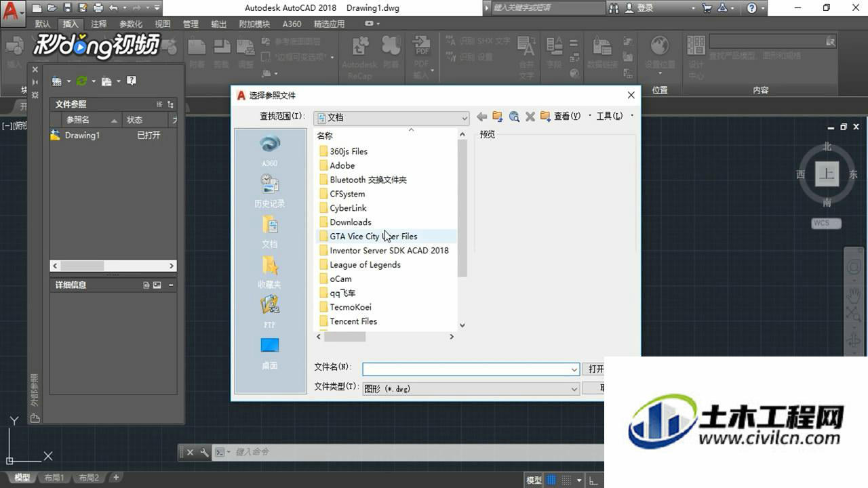This screenshot has height=488, width=868.
Task: Switch to 布局1 layout tab
Action: (54, 478)
